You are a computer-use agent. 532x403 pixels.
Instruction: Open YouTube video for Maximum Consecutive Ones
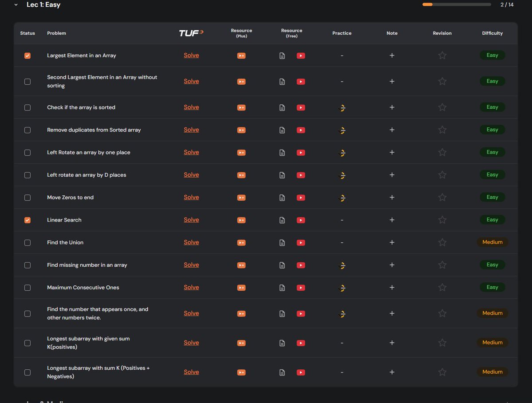300,288
